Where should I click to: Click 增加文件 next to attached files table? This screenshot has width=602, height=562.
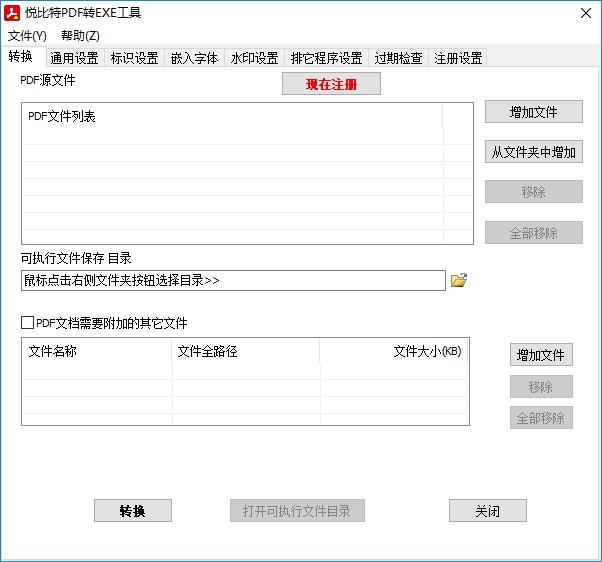(x=541, y=355)
